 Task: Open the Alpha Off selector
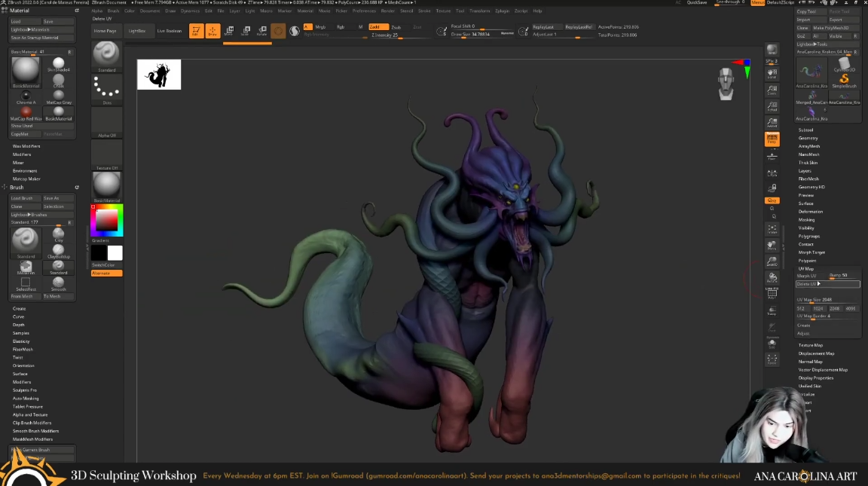click(106, 122)
